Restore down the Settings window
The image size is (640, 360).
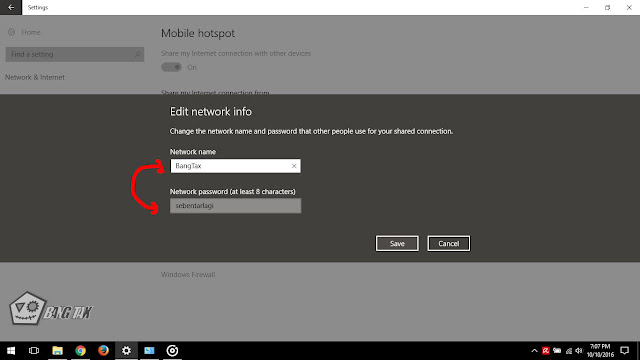point(607,7)
